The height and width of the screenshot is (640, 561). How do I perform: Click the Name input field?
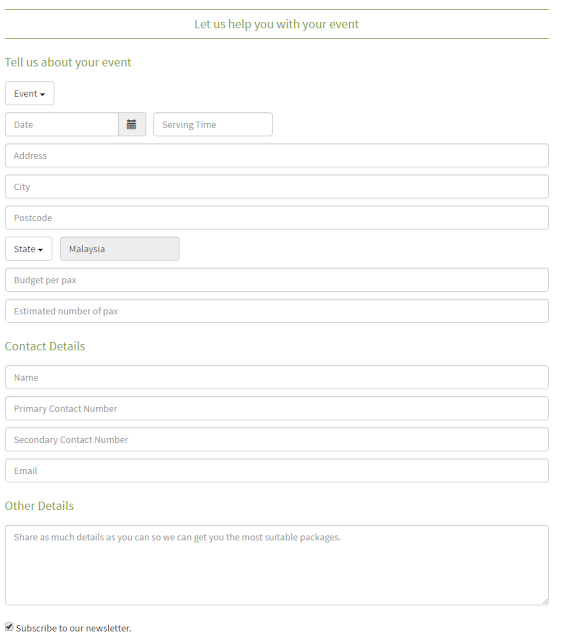(277, 377)
